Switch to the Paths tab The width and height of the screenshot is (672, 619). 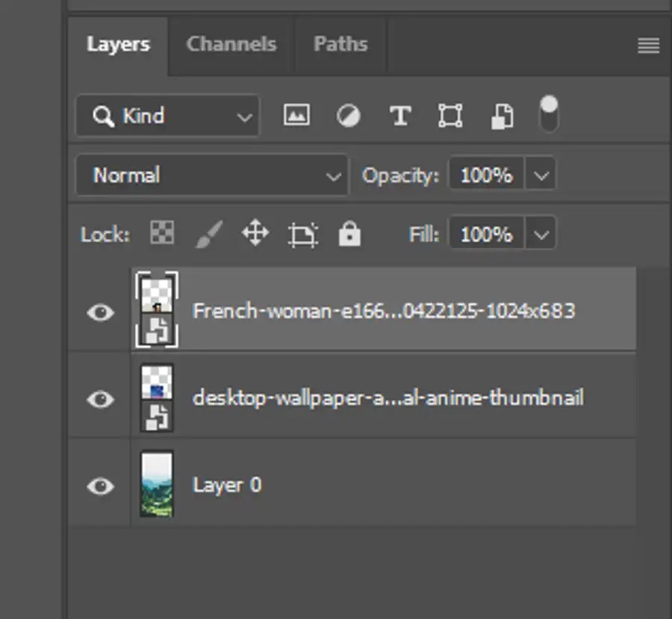pos(340,44)
